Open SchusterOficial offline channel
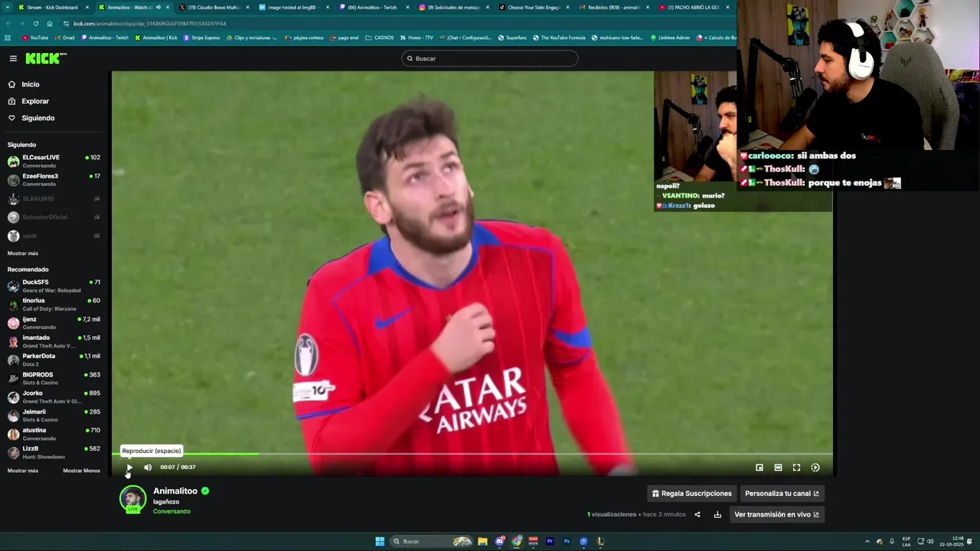The image size is (980, 551). coord(54,217)
